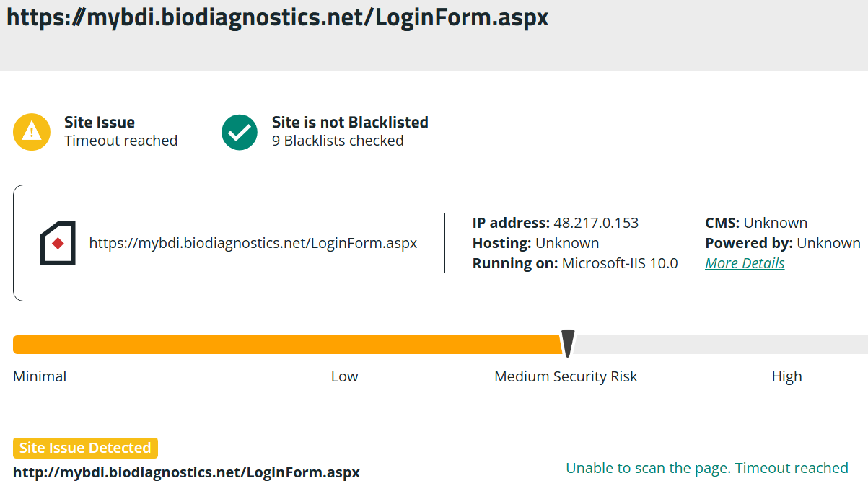Click the Minimal risk label

(40, 376)
